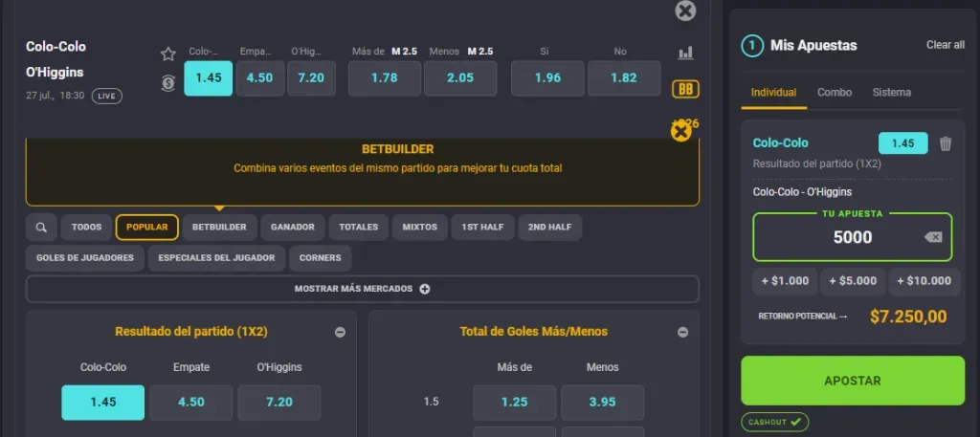
Task: Click the yellow BB betbuilder icon
Action: click(685, 89)
